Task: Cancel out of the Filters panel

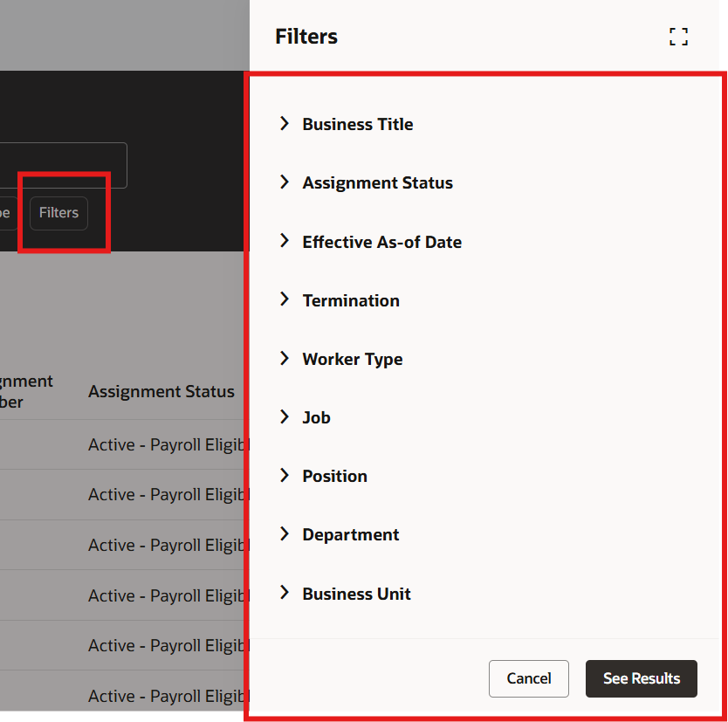Action: (x=528, y=678)
